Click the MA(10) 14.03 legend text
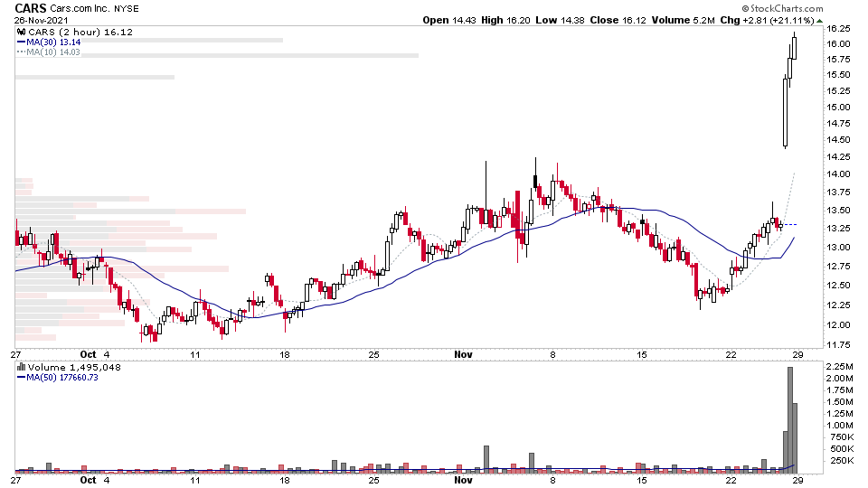The width and height of the screenshot is (868, 488). click(53, 52)
